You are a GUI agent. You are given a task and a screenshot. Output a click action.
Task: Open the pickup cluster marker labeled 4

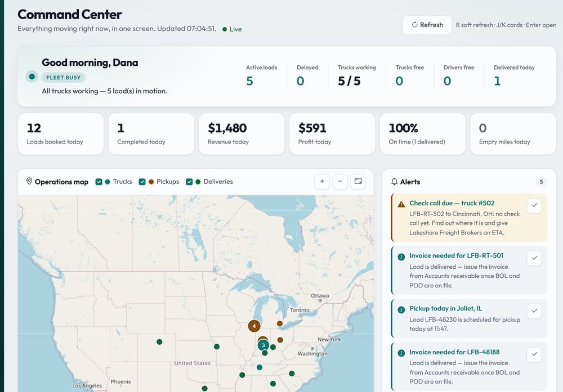point(254,326)
